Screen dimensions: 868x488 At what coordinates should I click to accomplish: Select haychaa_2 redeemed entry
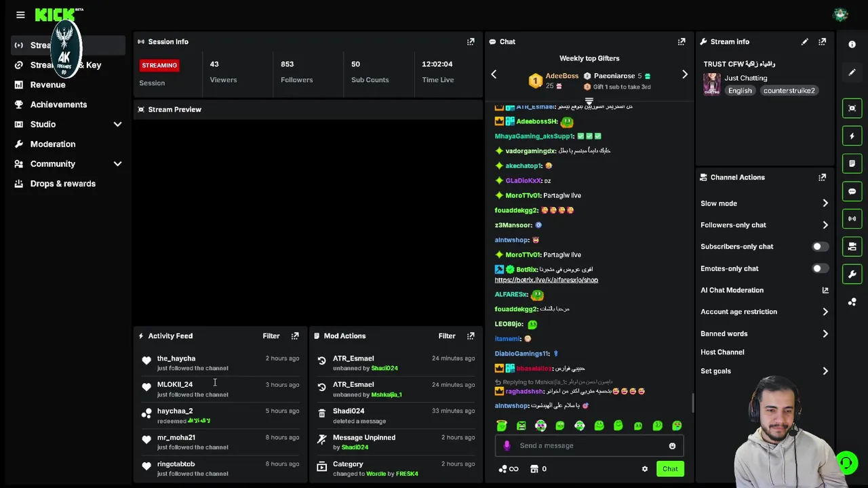[x=220, y=415]
